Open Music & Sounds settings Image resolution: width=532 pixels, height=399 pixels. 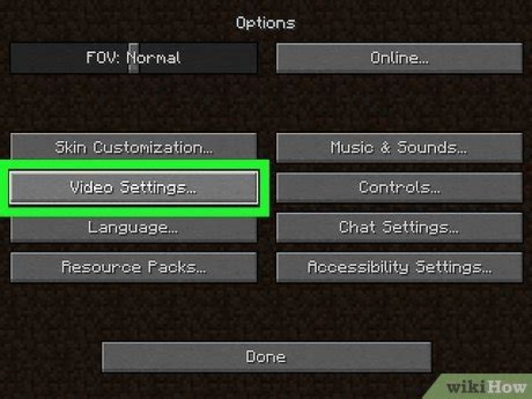tap(399, 148)
